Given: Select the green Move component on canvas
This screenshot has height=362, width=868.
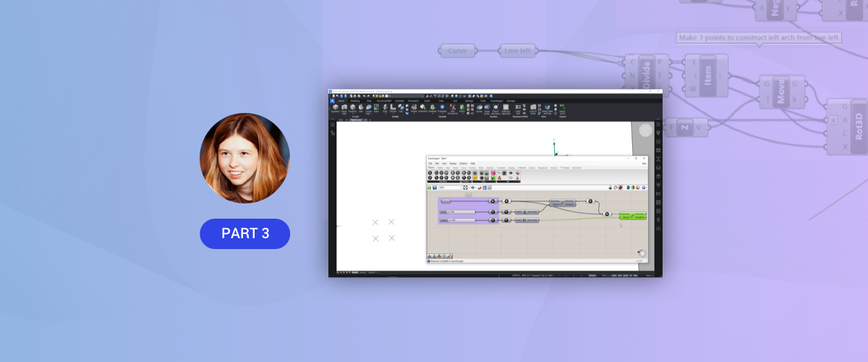Looking at the screenshot, I should point(633,216).
